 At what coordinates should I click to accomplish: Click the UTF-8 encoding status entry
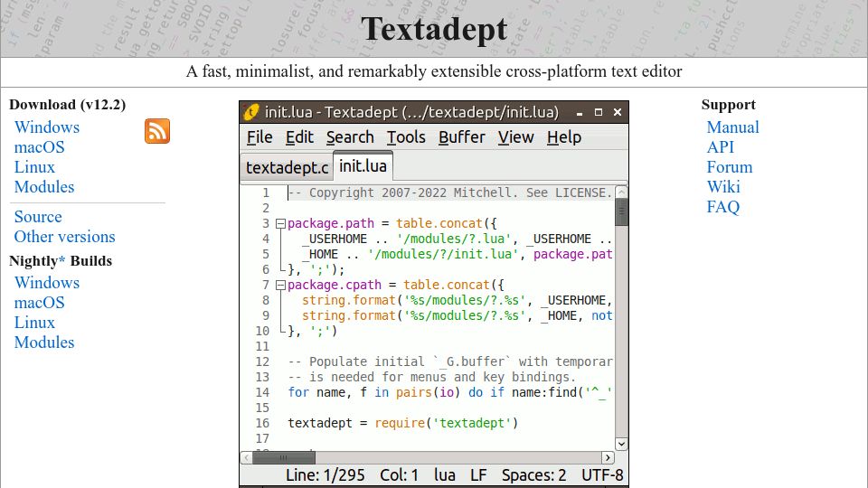[602, 475]
